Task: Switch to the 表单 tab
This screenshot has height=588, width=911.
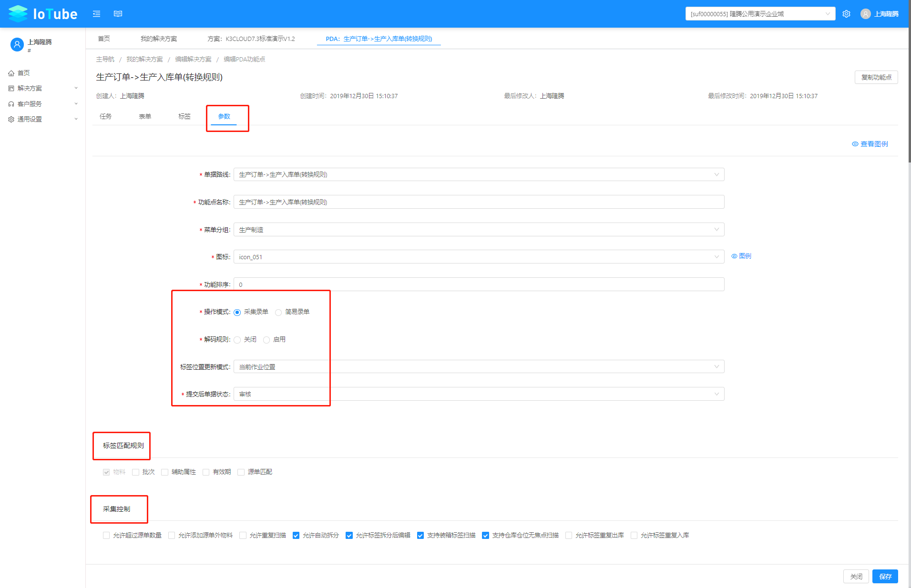Action: 145,116
